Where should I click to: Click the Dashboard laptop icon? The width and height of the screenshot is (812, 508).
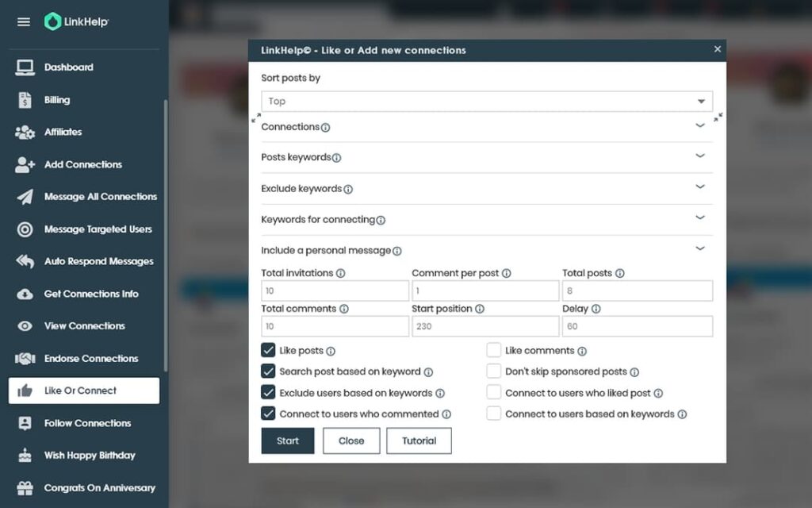point(25,67)
